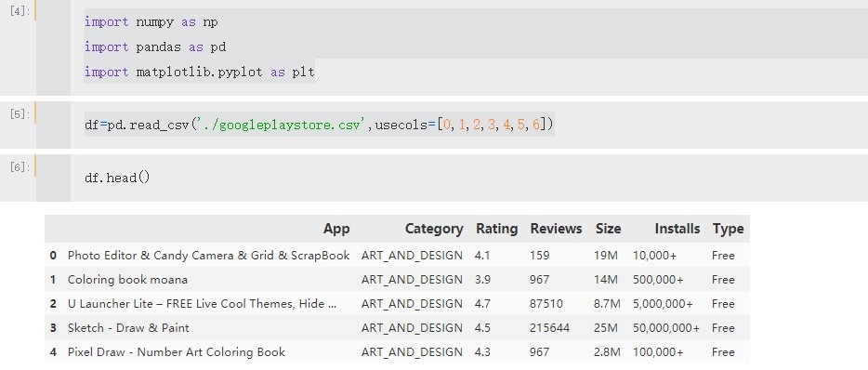868x370 pixels.
Task: Click size value 2.8M
Action: click(606, 351)
